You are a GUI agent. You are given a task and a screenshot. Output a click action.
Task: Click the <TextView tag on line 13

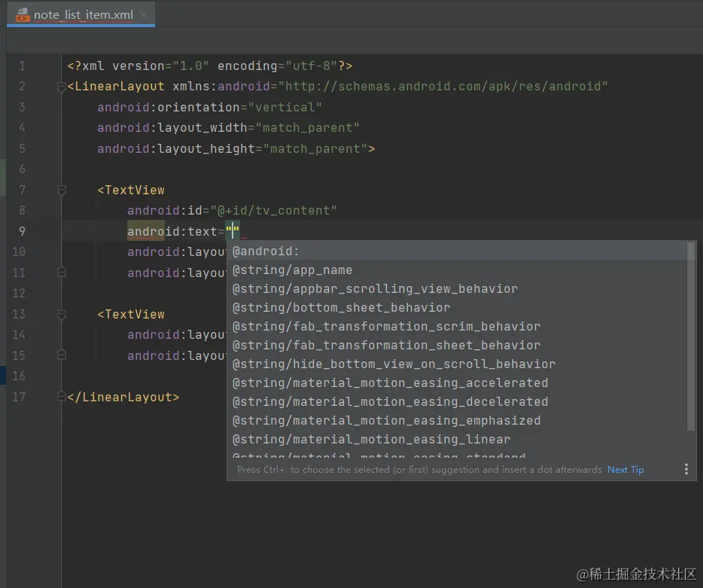(x=131, y=315)
